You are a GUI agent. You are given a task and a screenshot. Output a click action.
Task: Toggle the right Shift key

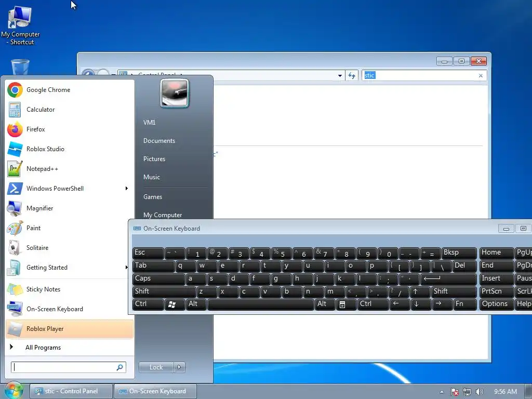[x=454, y=291]
